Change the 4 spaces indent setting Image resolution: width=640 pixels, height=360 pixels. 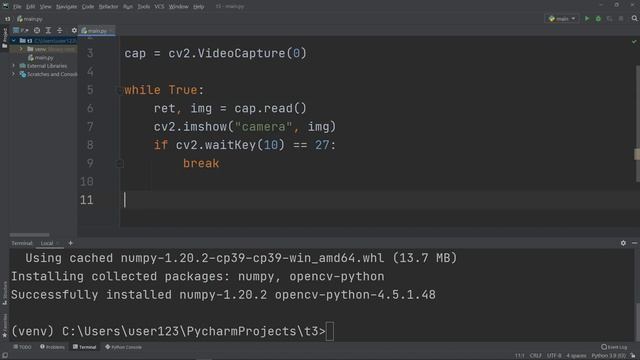(x=576, y=356)
